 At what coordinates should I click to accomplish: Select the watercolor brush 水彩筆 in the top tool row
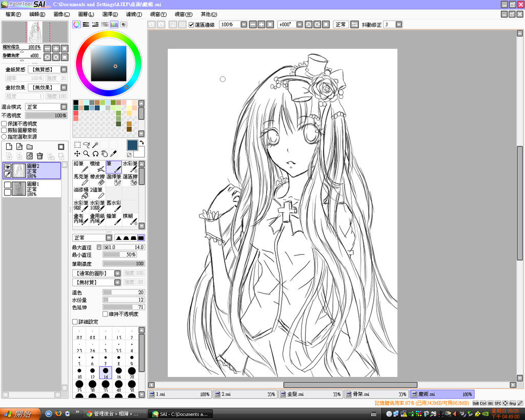(x=130, y=167)
